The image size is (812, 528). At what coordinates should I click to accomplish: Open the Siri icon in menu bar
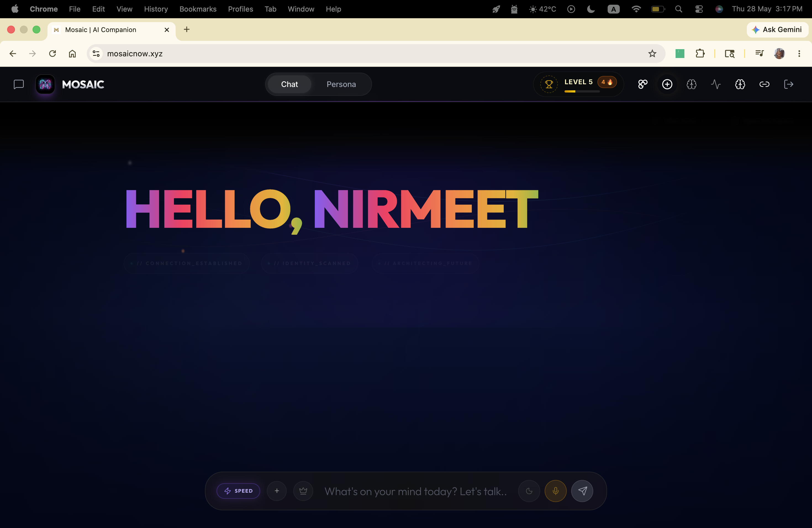[719, 9]
